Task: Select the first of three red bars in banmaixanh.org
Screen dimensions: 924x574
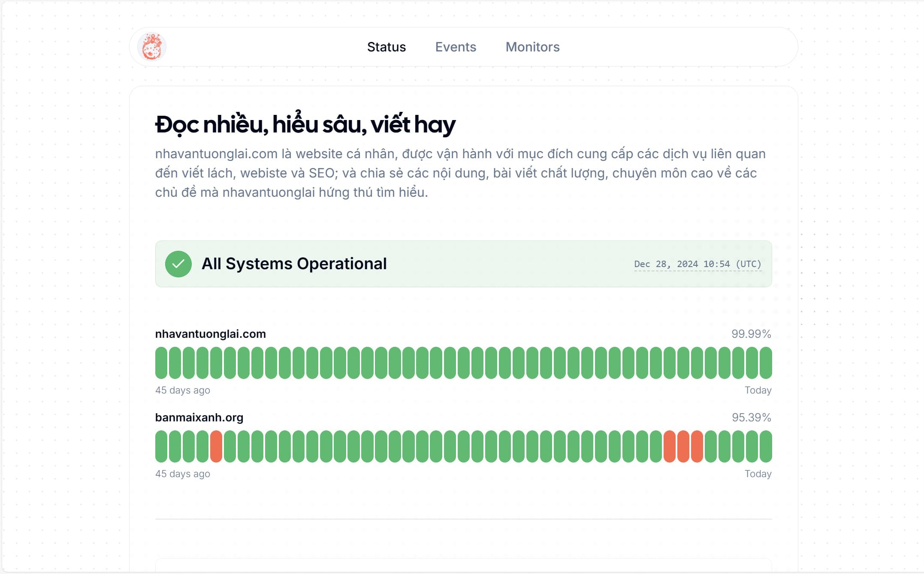Action: coord(670,446)
